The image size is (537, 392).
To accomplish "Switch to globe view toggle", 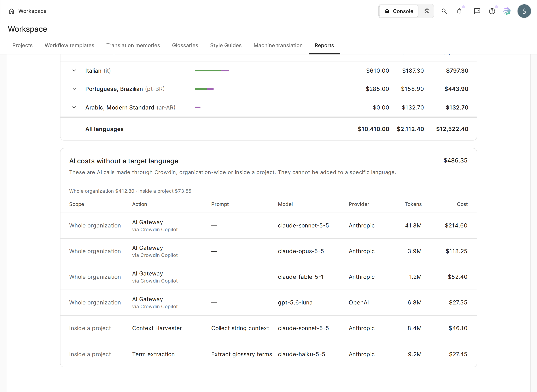I will pyautogui.click(x=427, y=11).
